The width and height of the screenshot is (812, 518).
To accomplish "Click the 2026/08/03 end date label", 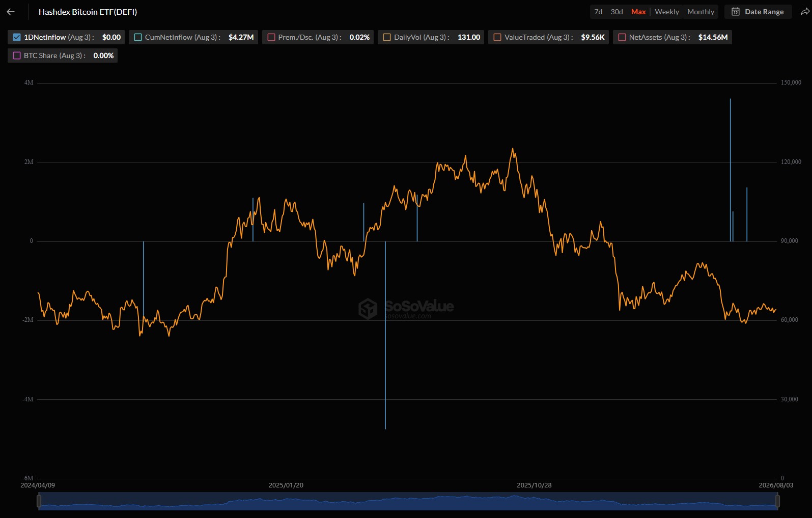I will click(776, 485).
